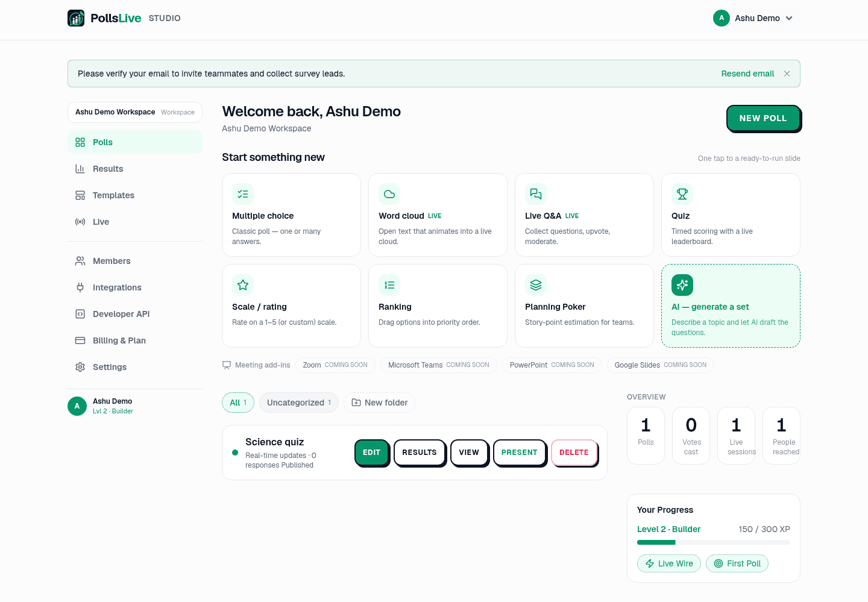Open Members in the sidebar
This screenshot has width=868, height=602.
tap(135, 261)
